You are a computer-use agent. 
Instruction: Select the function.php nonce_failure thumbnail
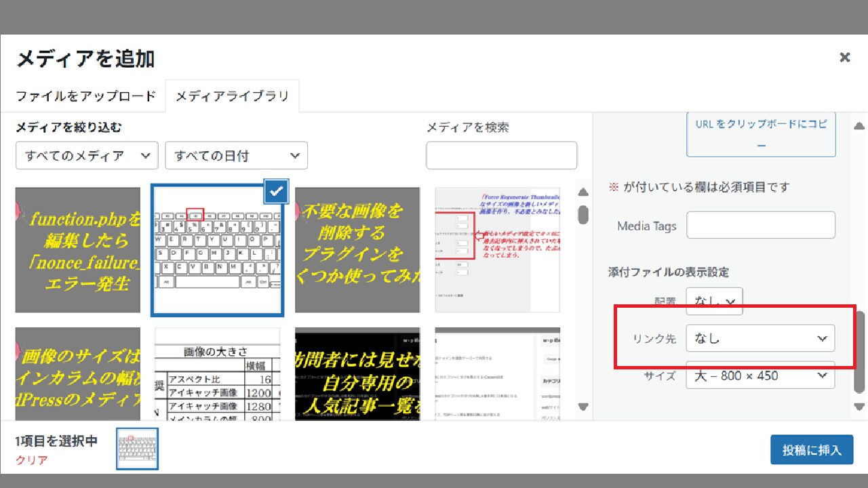click(78, 250)
